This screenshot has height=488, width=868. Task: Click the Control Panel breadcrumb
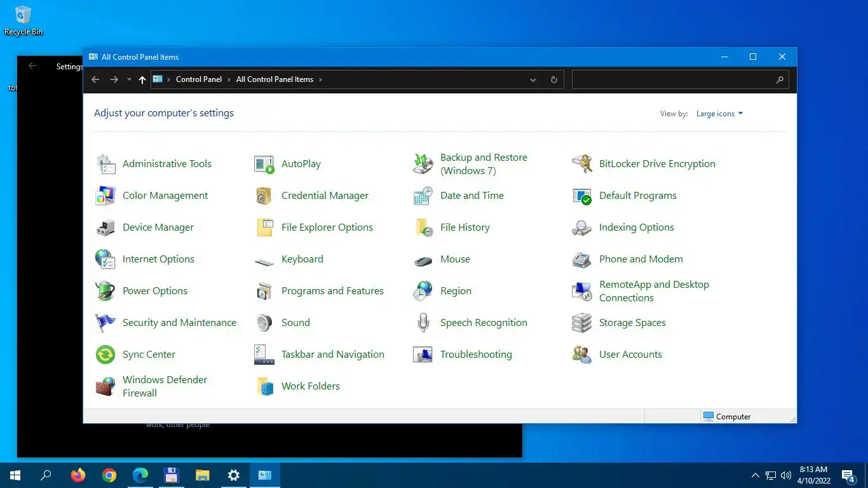click(199, 79)
